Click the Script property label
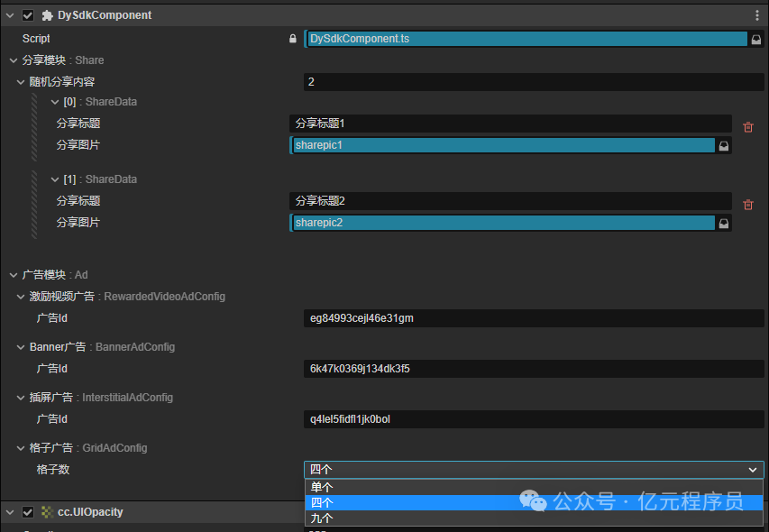769x532 pixels. pos(36,39)
